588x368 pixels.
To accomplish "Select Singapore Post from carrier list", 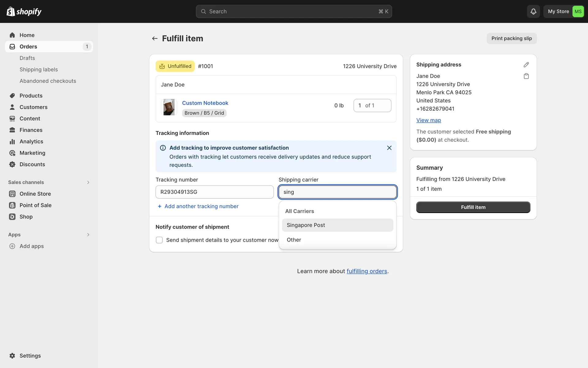I will pyautogui.click(x=337, y=225).
